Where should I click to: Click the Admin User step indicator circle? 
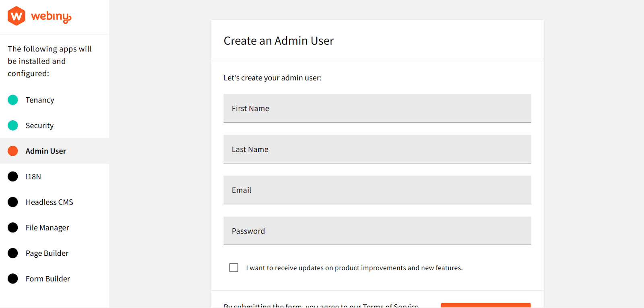coord(12,151)
